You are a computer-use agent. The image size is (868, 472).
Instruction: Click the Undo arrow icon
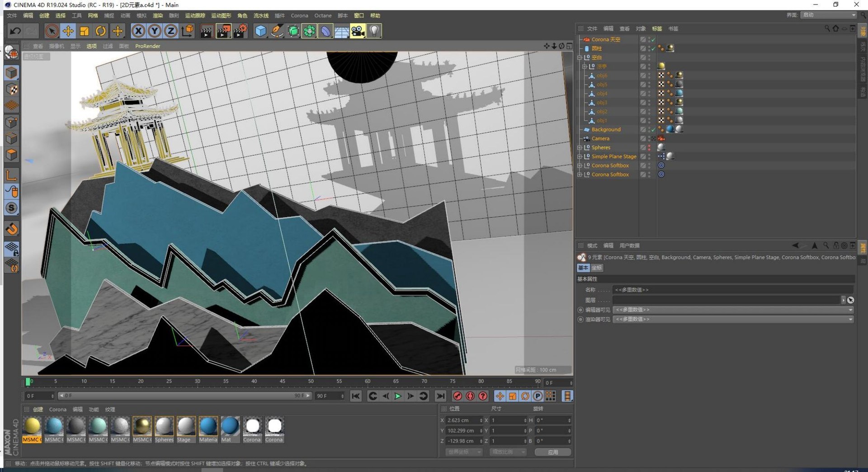click(15, 31)
